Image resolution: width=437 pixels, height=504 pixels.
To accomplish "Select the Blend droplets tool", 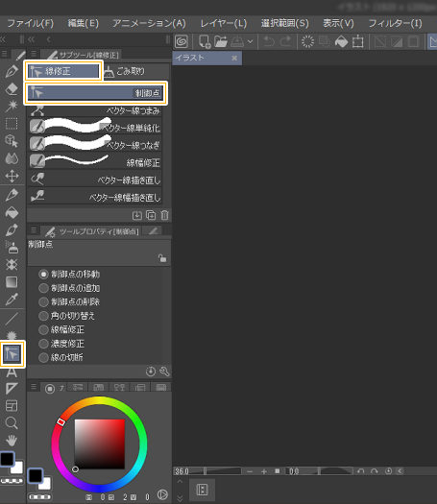I will pos(12,158).
